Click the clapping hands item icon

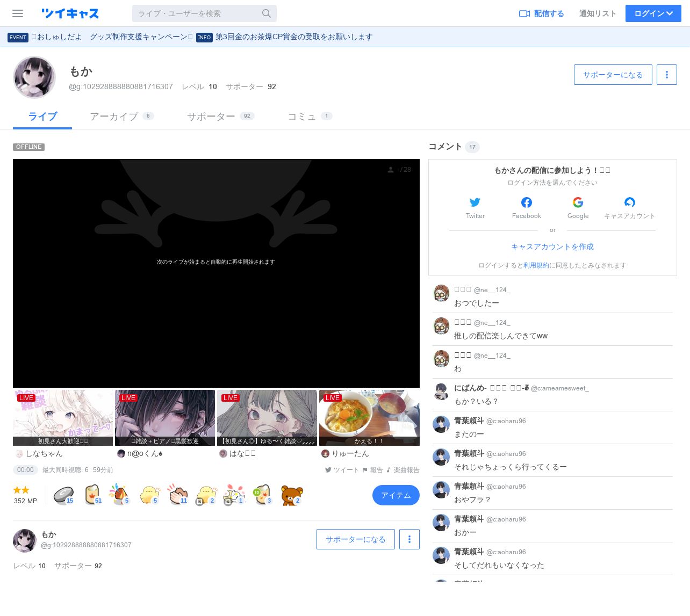178,495
